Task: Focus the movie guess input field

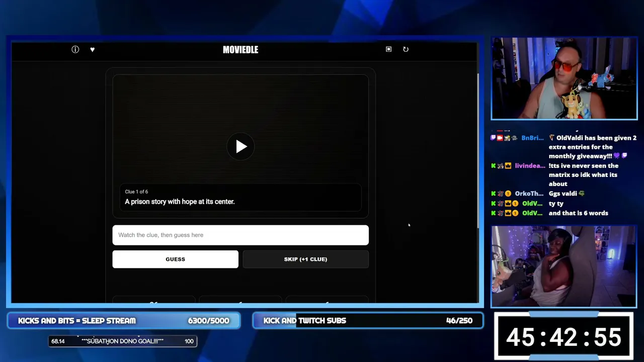Action: pyautogui.click(x=240, y=235)
